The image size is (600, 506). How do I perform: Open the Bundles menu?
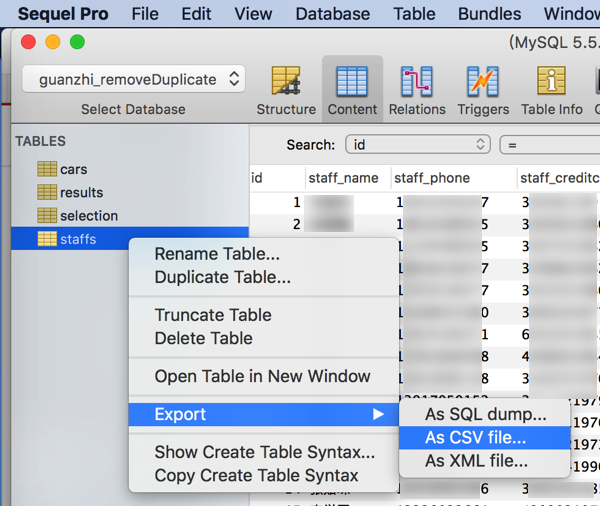click(489, 14)
